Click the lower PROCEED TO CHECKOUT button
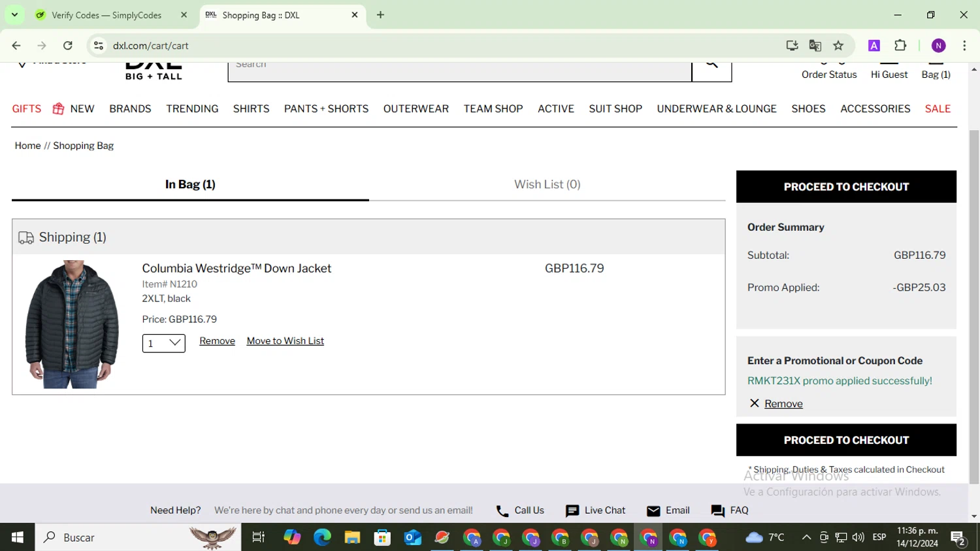The height and width of the screenshot is (551, 980). (x=846, y=440)
